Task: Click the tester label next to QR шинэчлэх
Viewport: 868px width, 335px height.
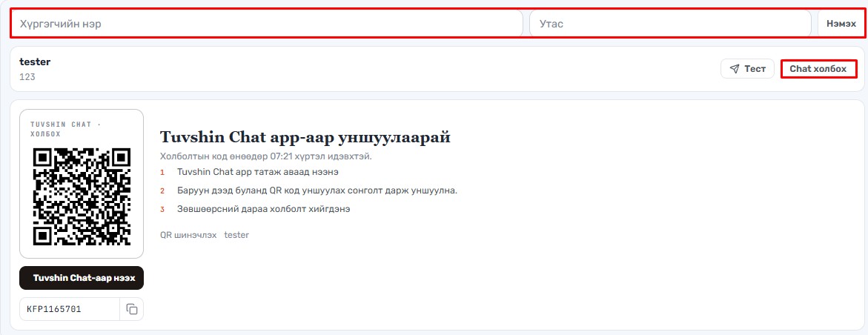Action: (236, 235)
